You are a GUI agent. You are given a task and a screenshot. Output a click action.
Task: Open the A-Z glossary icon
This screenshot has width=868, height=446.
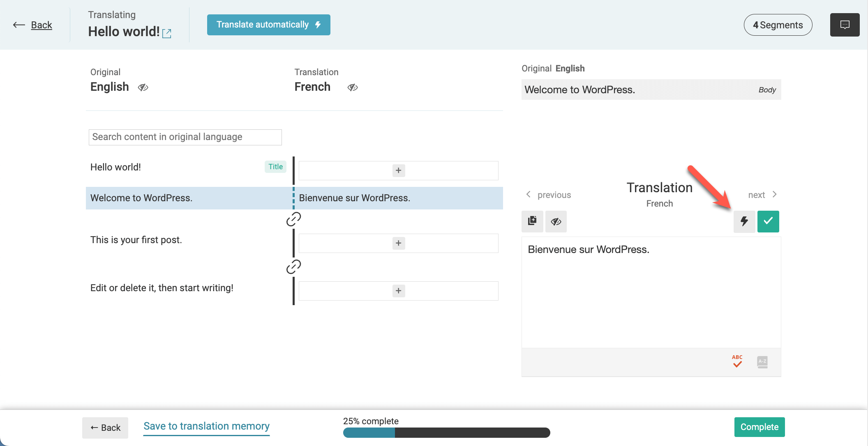click(762, 362)
